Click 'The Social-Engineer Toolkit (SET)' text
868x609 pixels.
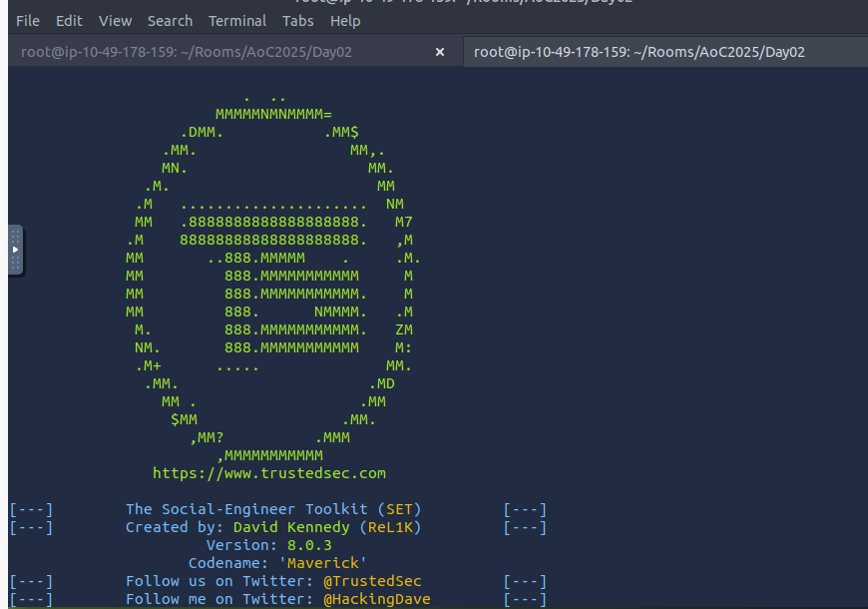pos(273,509)
